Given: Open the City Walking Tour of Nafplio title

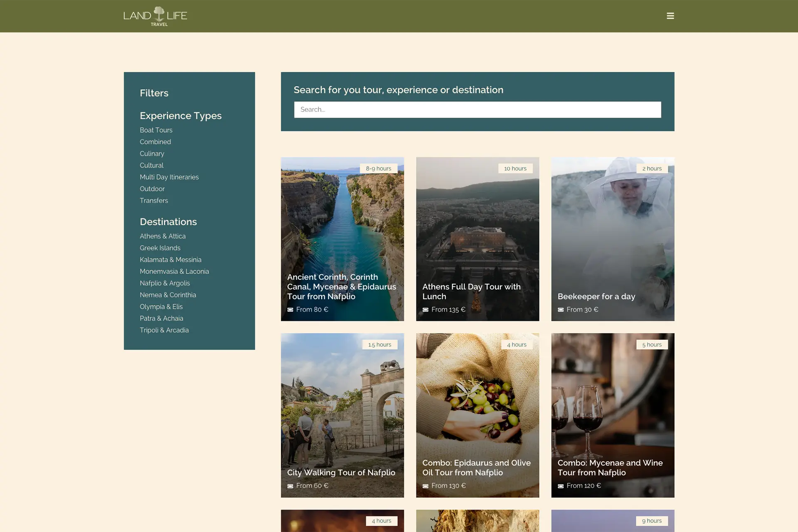Looking at the screenshot, I should click(341, 473).
